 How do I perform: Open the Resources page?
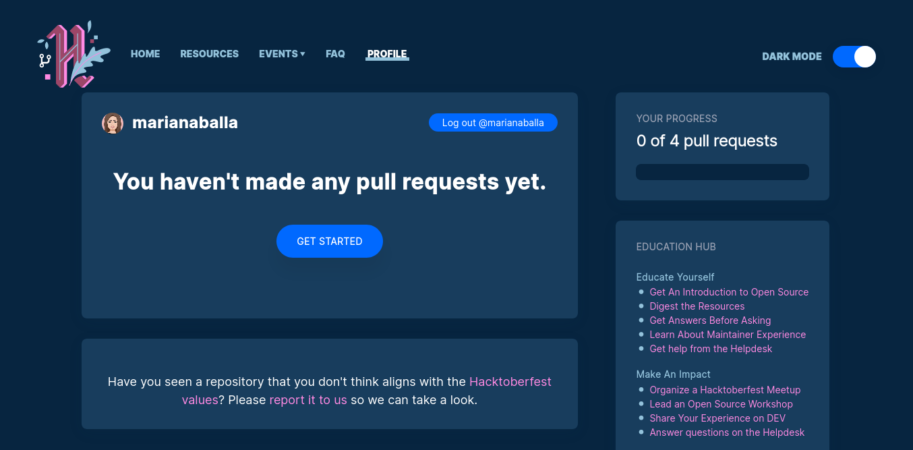coord(209,54)
